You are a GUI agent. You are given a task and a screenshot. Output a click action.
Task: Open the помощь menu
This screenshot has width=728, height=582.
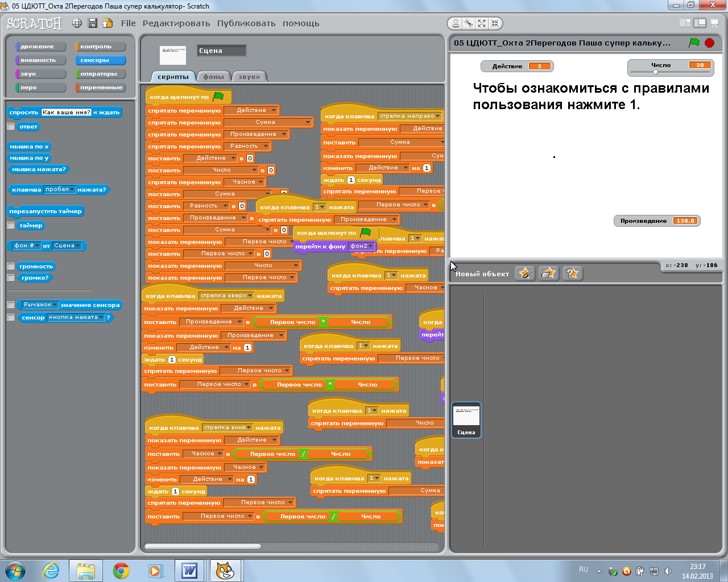301,23
